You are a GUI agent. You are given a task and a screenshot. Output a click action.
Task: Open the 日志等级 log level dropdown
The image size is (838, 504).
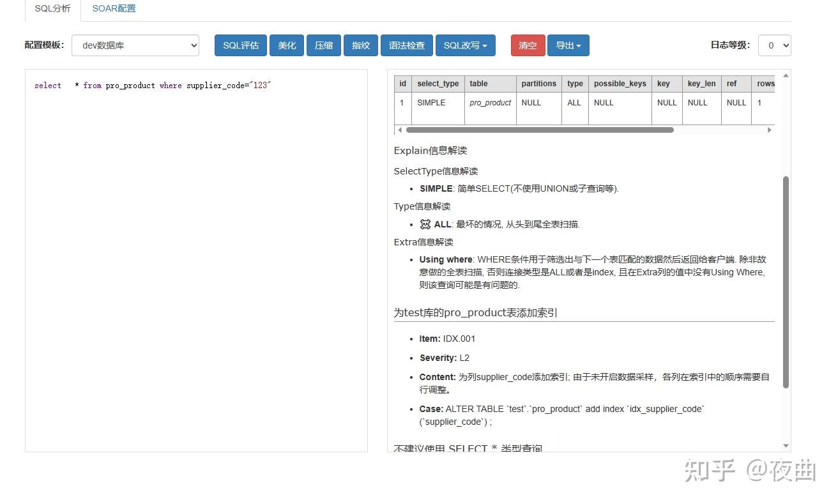tap(775, 45)
